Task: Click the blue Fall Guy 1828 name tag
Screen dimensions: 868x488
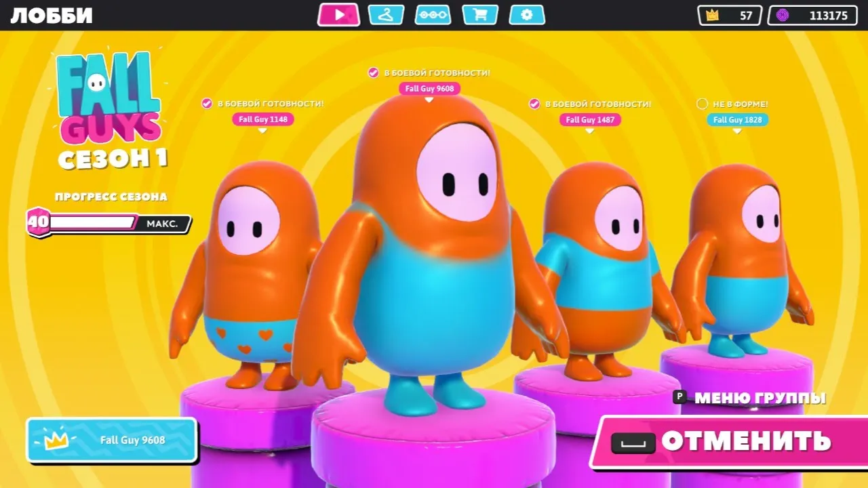Action: point(737,119)
